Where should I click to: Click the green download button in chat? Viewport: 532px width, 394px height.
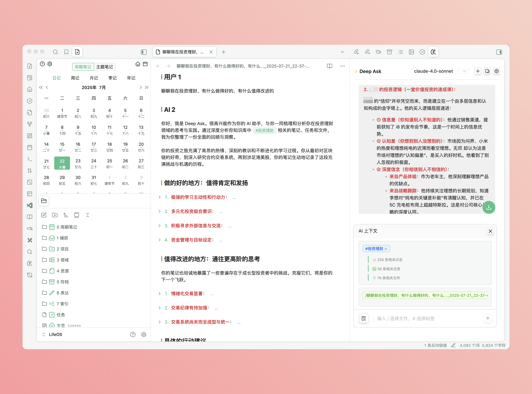(x=489, y=207)
